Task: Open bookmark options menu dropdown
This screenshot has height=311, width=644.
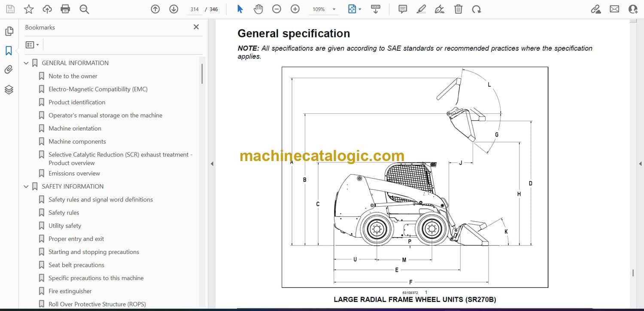Action: (x=32, y=45)
